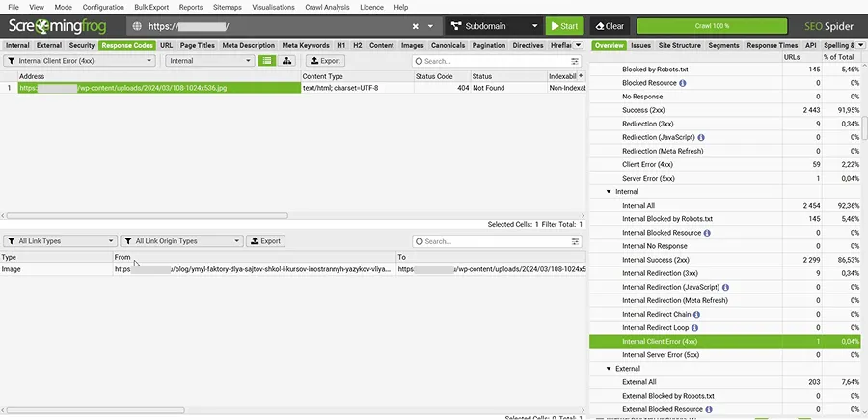Select External All row
Viewport: 868px width, 420px height.
724,382
